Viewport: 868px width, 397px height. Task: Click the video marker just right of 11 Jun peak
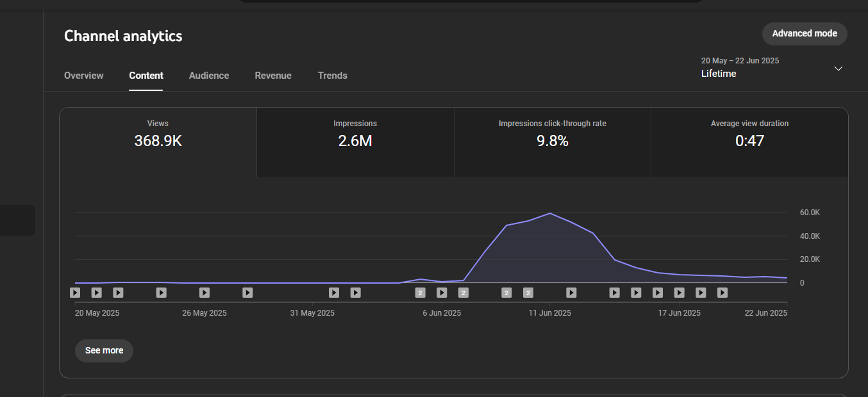pyautogui.click(x=571, y=293)
